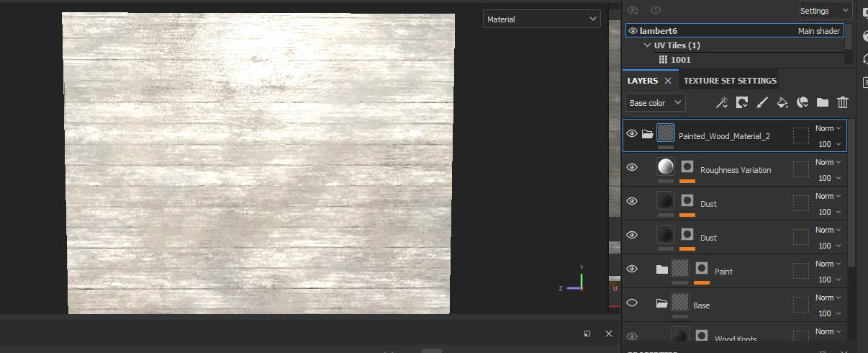Click the Painted_Wood_Material_2 checker thumbnail

click(666, 133)
